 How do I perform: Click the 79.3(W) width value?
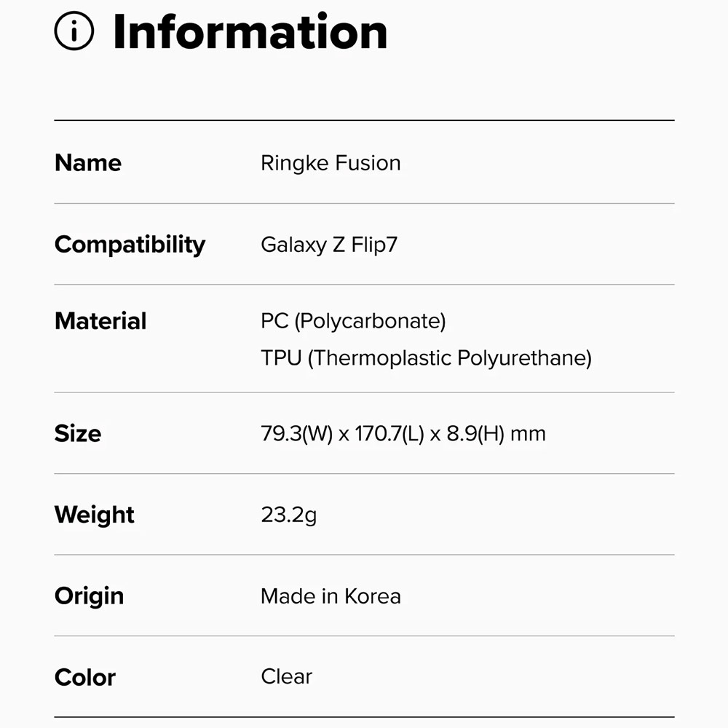[x=296, y=435]
